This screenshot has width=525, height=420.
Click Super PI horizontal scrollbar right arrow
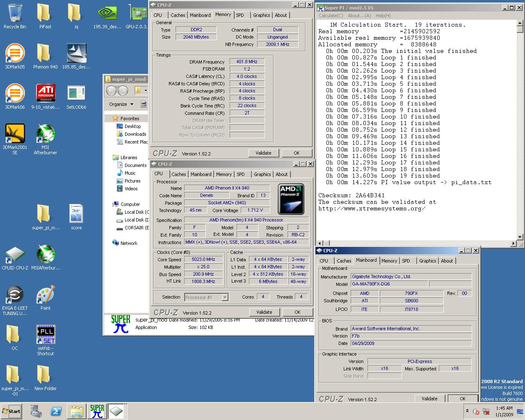(513, 243)
